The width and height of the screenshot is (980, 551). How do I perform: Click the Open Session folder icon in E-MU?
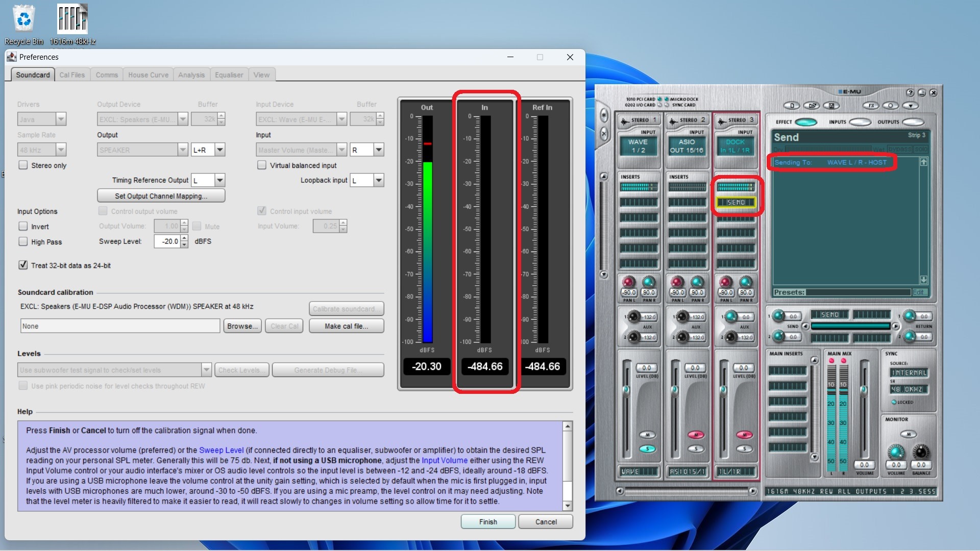(x=812, y=106)
